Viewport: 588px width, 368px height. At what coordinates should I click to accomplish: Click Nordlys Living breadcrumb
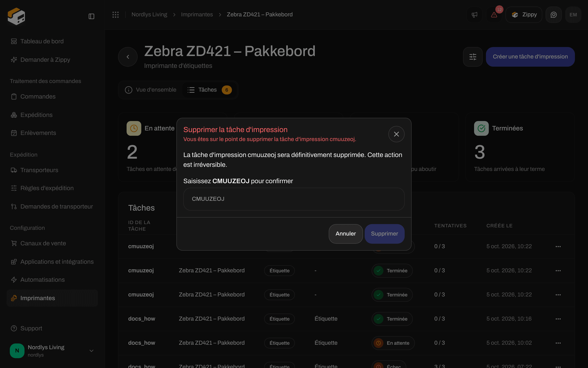149,15
